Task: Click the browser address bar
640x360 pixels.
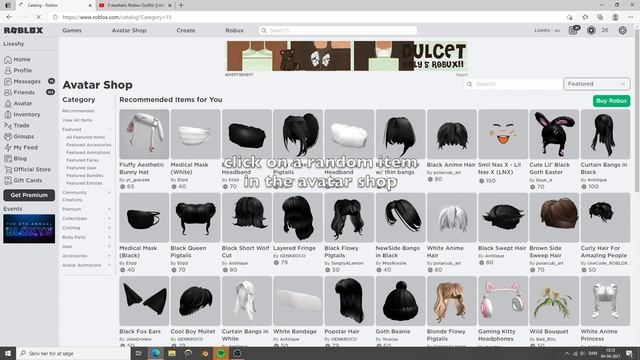Action: 306,17
